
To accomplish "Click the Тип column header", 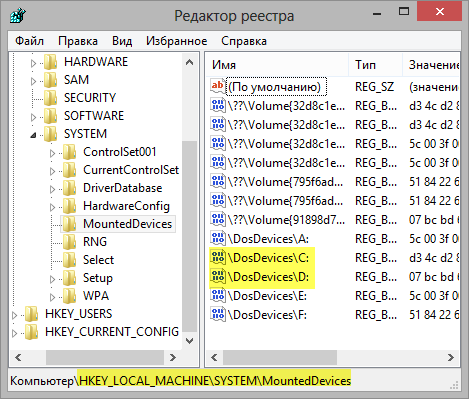I will (x=376, y=65).
